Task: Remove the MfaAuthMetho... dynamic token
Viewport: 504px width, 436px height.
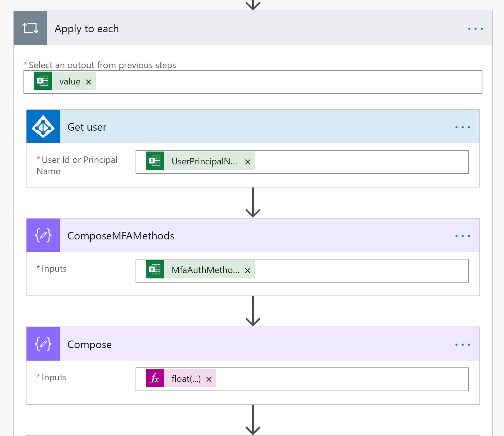Action: (x=248, y=270)
